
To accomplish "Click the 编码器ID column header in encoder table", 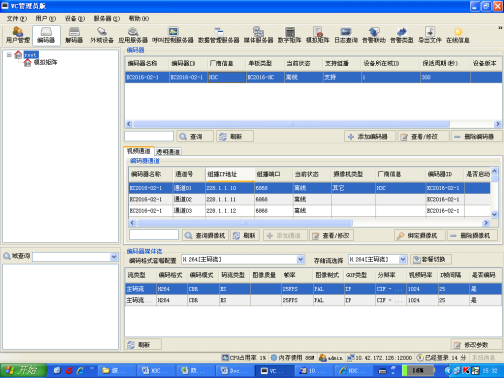I will [x=189, y=63].
